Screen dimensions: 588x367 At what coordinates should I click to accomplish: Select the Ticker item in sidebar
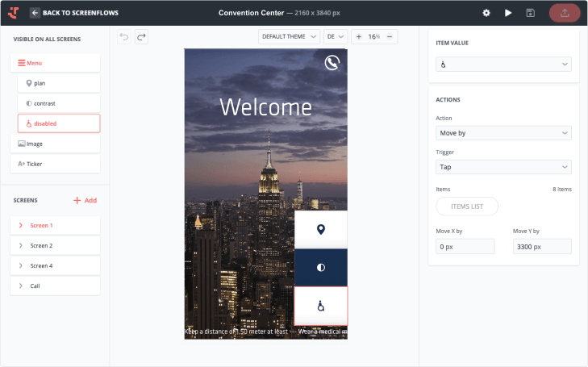tap(55, 164)
